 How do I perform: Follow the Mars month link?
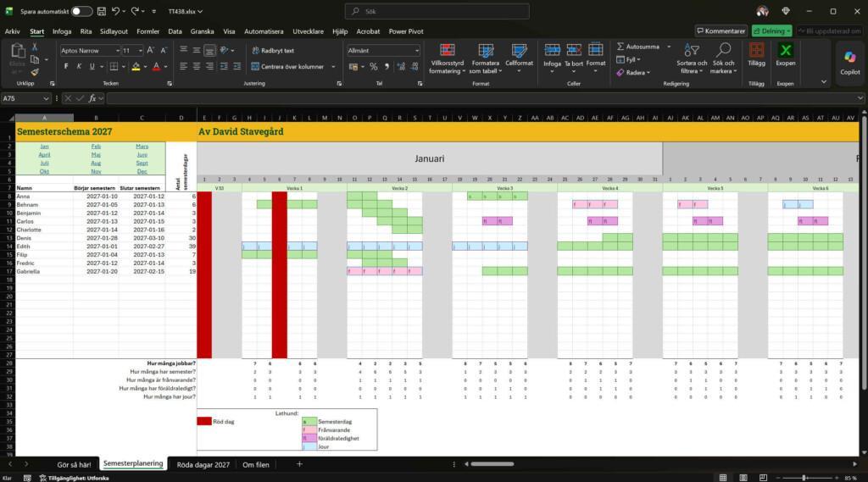tap(142, 146)
